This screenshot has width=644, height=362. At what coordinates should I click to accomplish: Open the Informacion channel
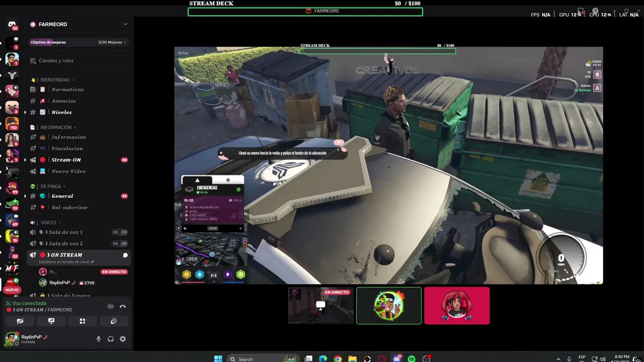78,137
